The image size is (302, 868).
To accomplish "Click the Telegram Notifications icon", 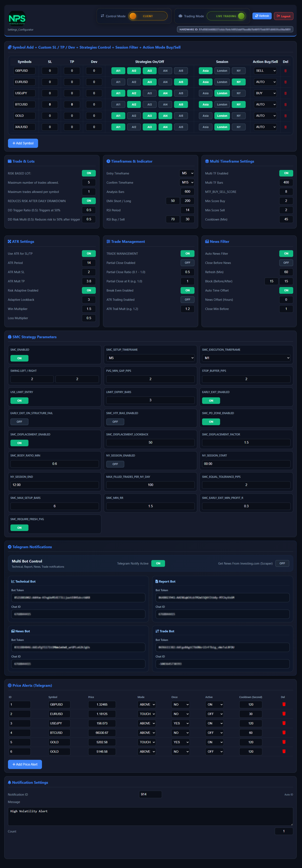I will point(10,547).
